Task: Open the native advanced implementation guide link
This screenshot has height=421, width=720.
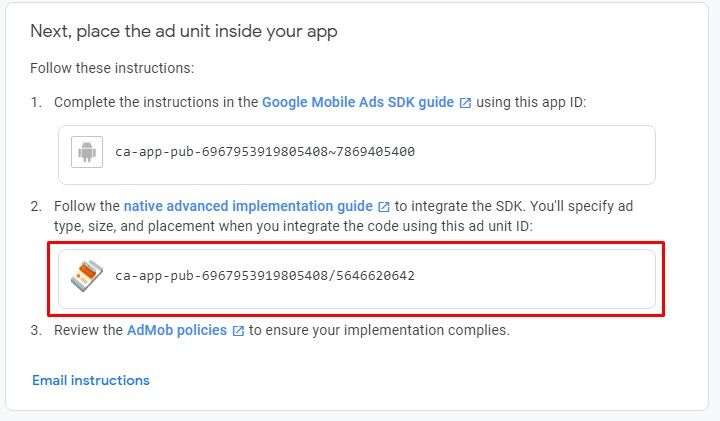Action: 248,206
